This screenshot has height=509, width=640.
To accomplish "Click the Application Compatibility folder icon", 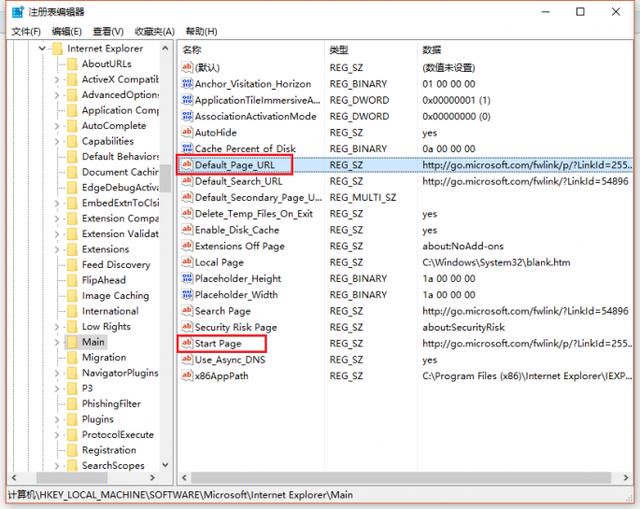I will click(72, 111).
